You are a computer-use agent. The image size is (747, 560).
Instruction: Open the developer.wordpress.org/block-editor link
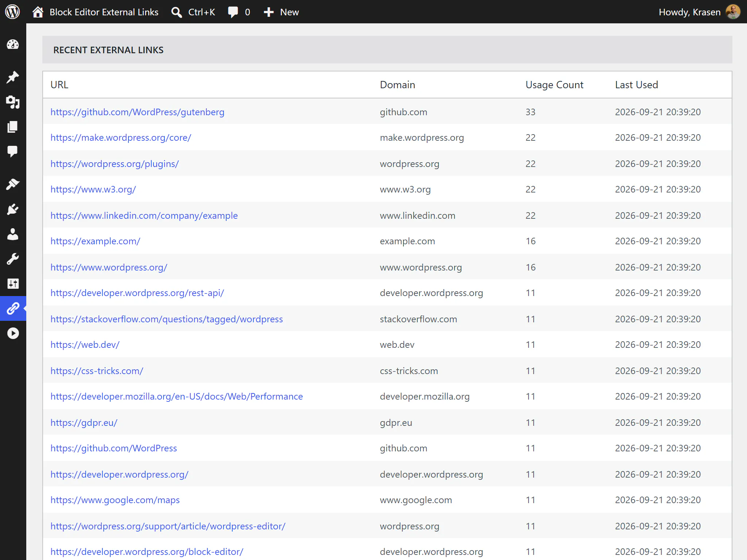point(147,552)
